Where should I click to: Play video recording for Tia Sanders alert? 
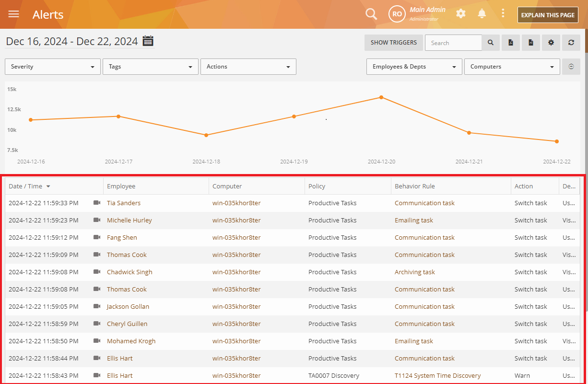click(97, 203)
